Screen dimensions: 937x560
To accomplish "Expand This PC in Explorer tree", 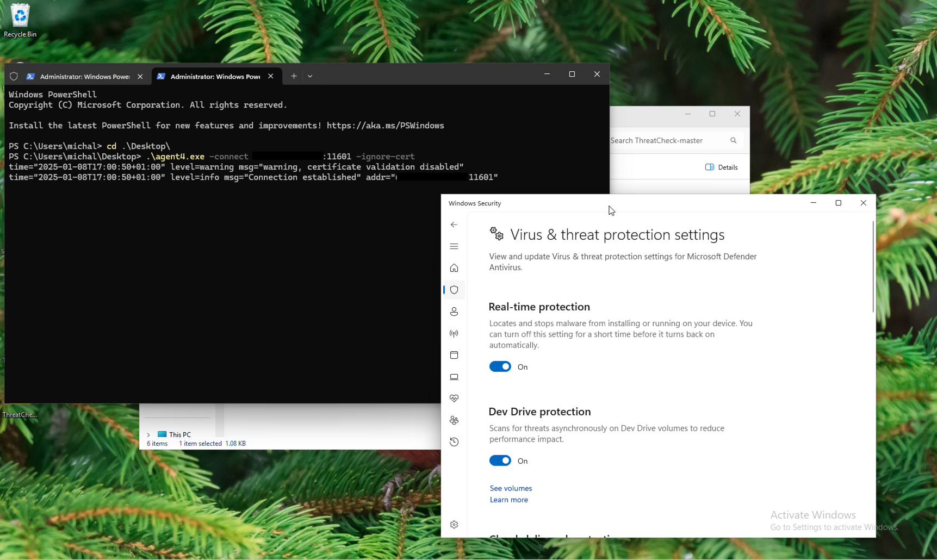I will pos(148,435).
